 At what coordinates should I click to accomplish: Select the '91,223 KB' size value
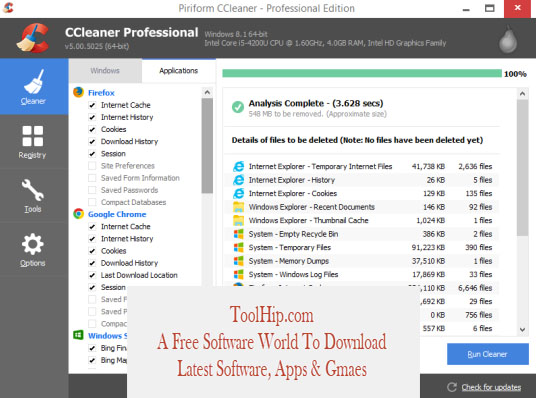[428, 248]
